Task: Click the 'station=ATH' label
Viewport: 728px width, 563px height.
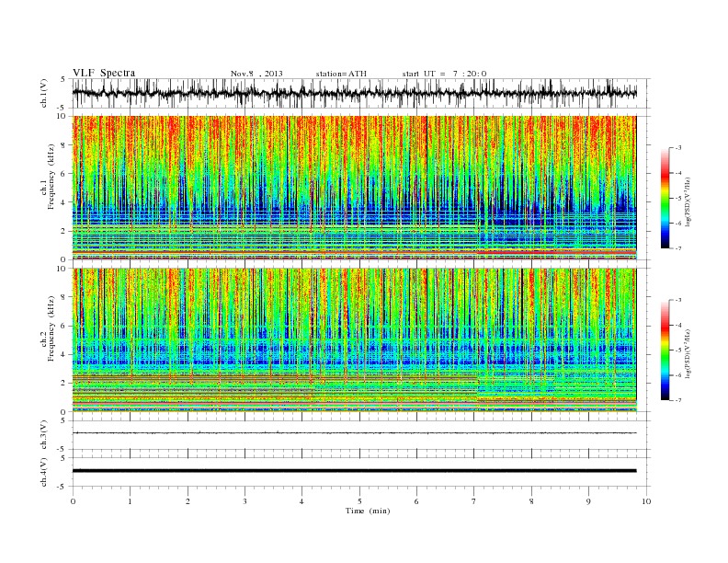Action: pos(341,74)
